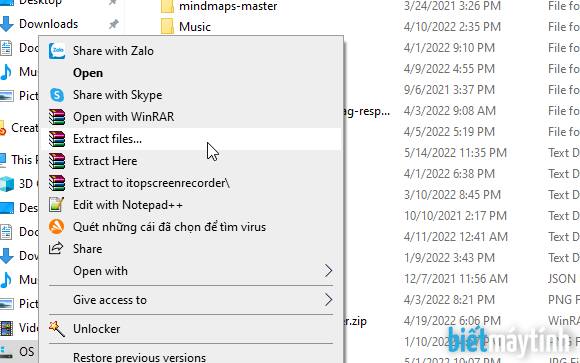Click date 10/10/2021 2:17 PM
The height and width of the screenshot is (363, 580).
click(455, 216)
